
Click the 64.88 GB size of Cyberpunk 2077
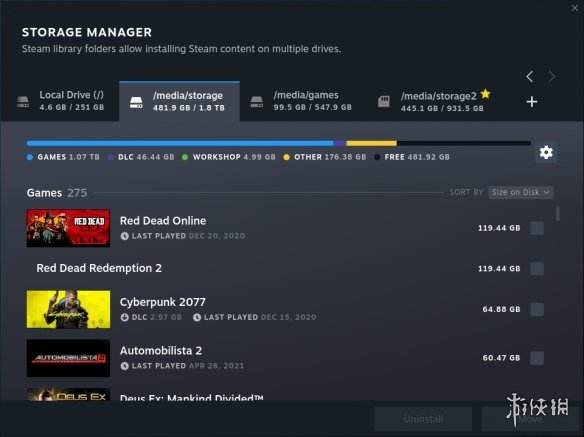pos(501,309)
